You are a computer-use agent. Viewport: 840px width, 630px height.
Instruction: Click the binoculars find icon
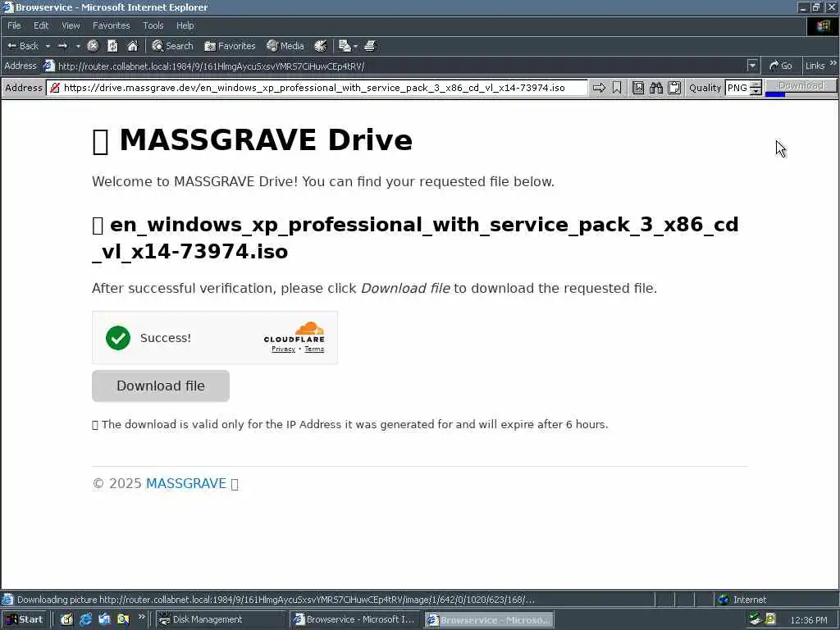(x=656, y=87)
